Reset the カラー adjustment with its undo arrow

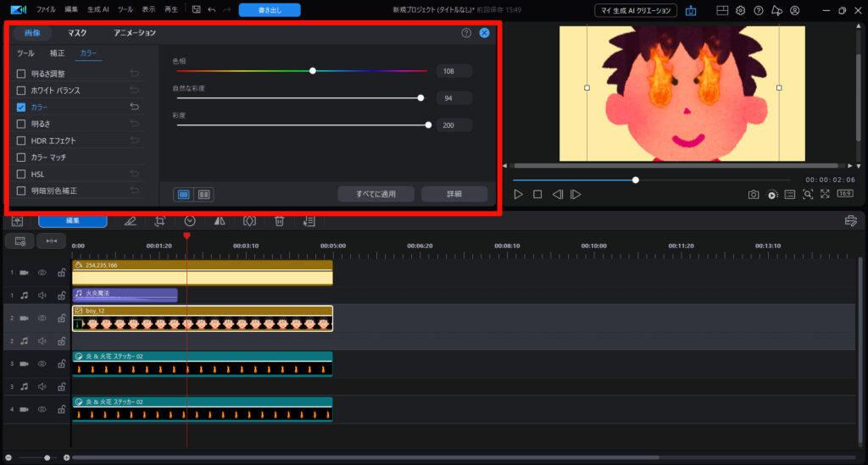134,107
